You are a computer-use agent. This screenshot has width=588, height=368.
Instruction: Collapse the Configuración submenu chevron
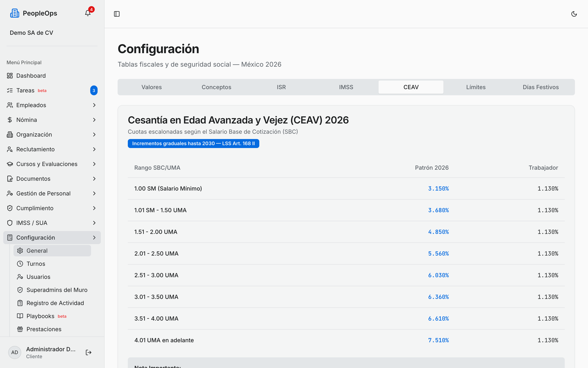94,238
